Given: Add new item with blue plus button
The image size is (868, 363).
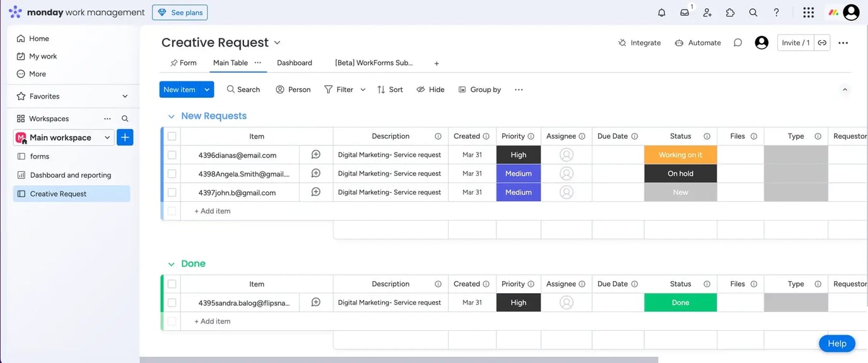Looking at the screenshot, I should (x=125, y=137).
